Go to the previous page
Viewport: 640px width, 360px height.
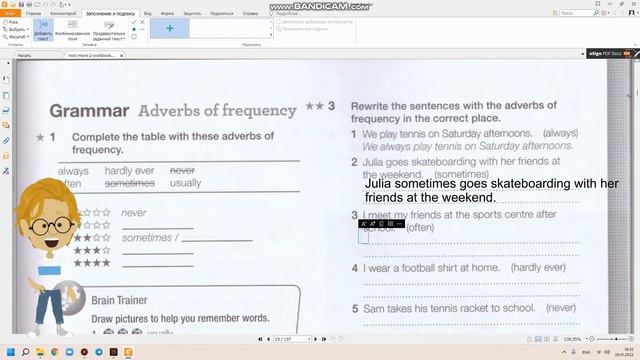click(x=268, y=339)
